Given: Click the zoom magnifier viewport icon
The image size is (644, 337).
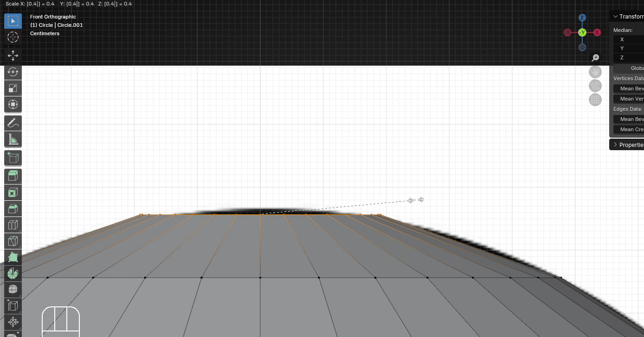Looking at the screenshot, I should coord(595,58).
